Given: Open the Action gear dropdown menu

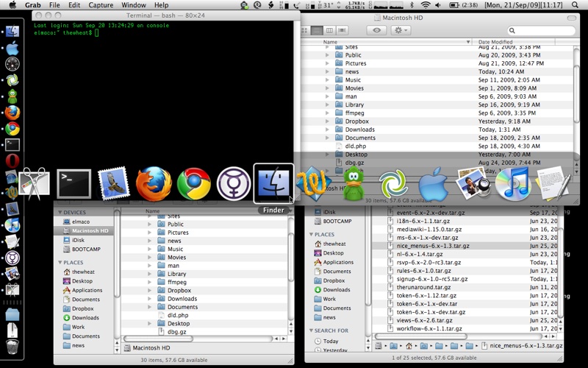Looking at the screenshot, I should tap(401, 30).
